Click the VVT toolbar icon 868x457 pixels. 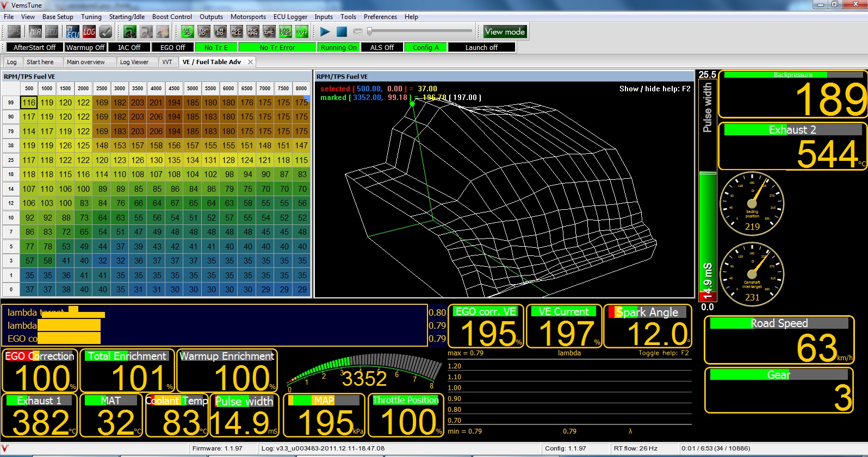point(302,32)
